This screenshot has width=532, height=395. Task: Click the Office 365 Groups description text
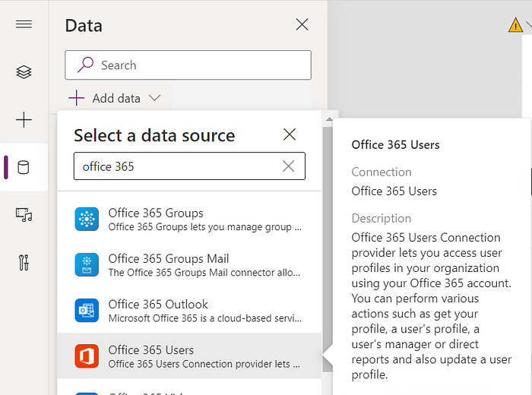coord(205,227)
